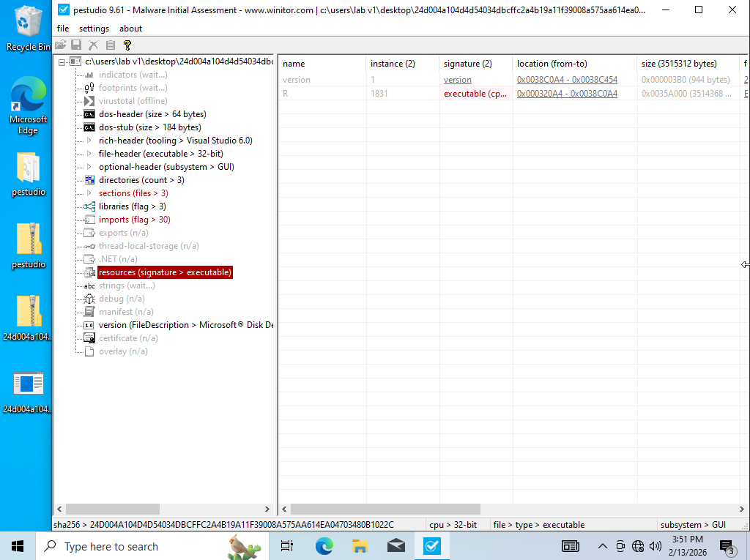Click the thread-local-storage key icon
Image resolution: width=750 pixels, height=560 pixels.
click(x=89, y=246)
